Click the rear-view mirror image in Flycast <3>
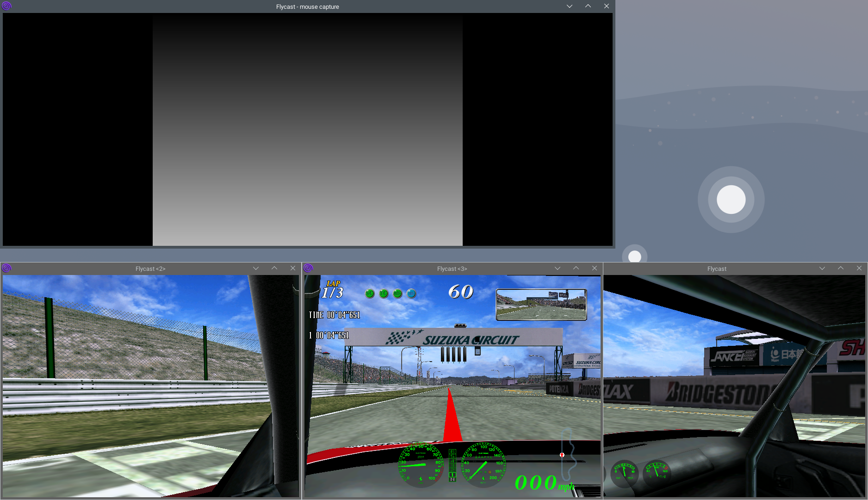 tap(541, 303)
